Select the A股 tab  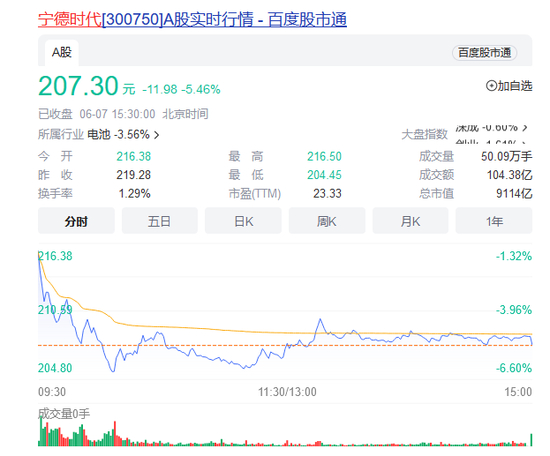(62, 53)
